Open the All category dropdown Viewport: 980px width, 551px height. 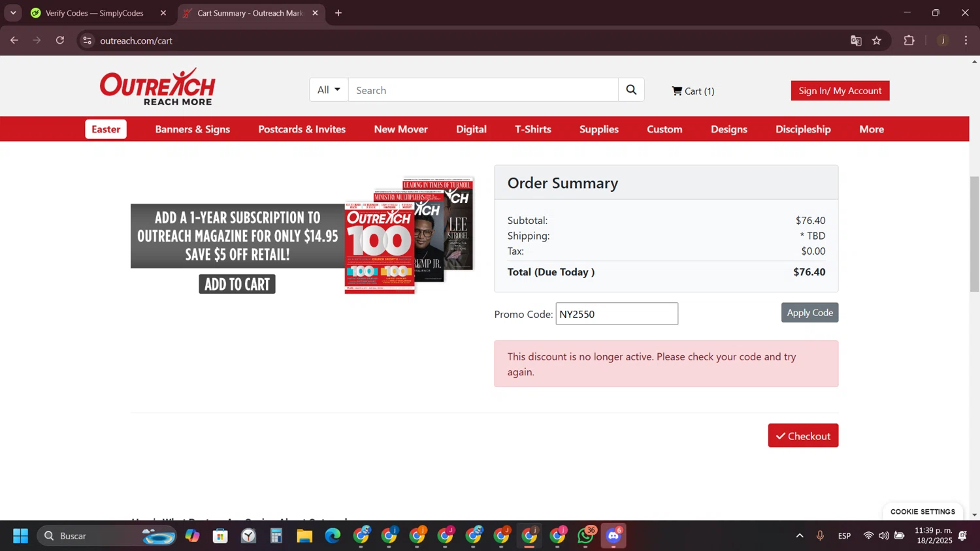coord(329,90)
